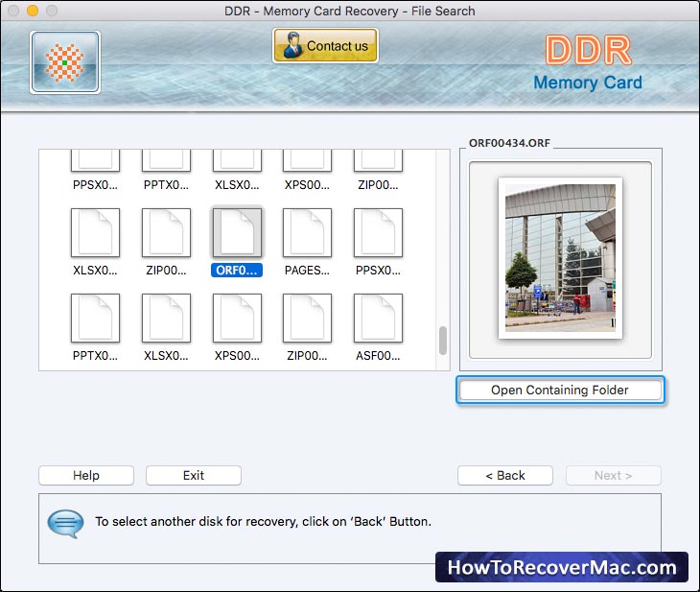This screenshot has width=700, height=592.
Task: Click the PAGES... file name label
Action: coord(307,271)
